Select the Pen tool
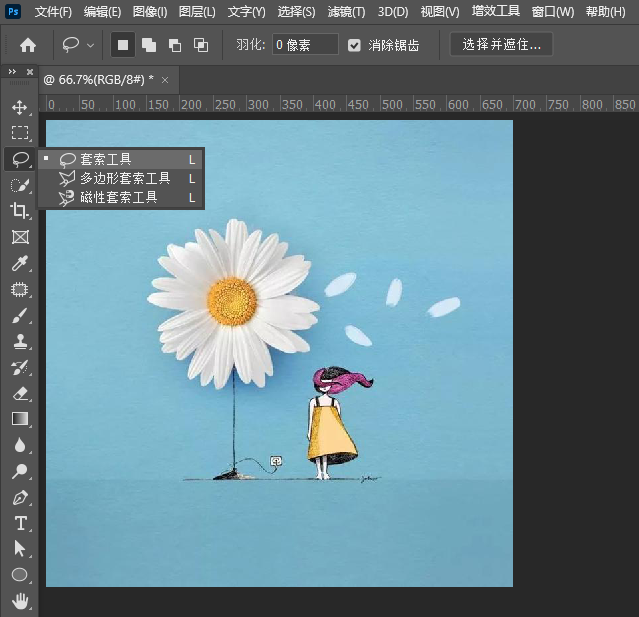This screenshot has width=639, height=617. coord(19,497)
